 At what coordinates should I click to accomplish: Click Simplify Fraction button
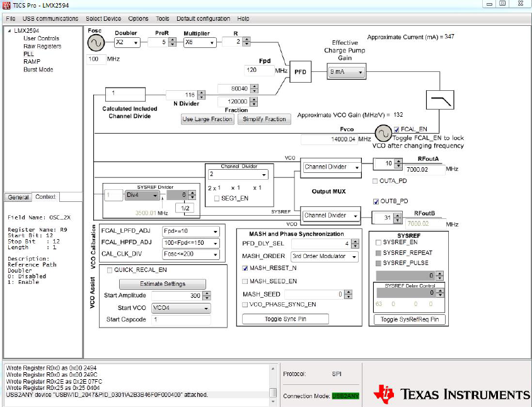264,119
